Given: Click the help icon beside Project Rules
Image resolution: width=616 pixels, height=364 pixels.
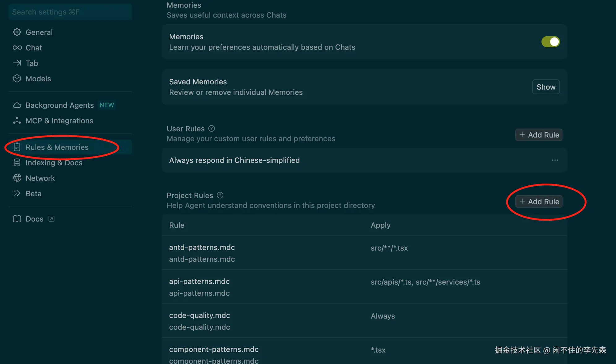Looking at the screenshot, I should pos(220,195).
